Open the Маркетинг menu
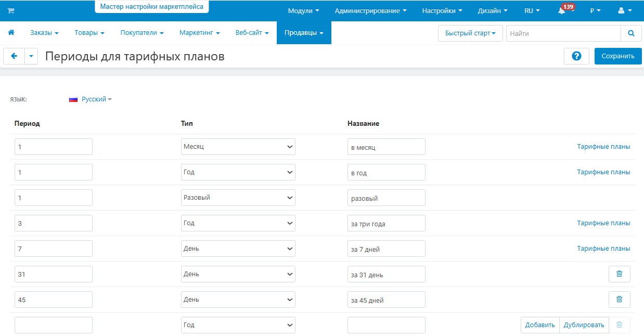The image size is (644, 336). [200, 33]
